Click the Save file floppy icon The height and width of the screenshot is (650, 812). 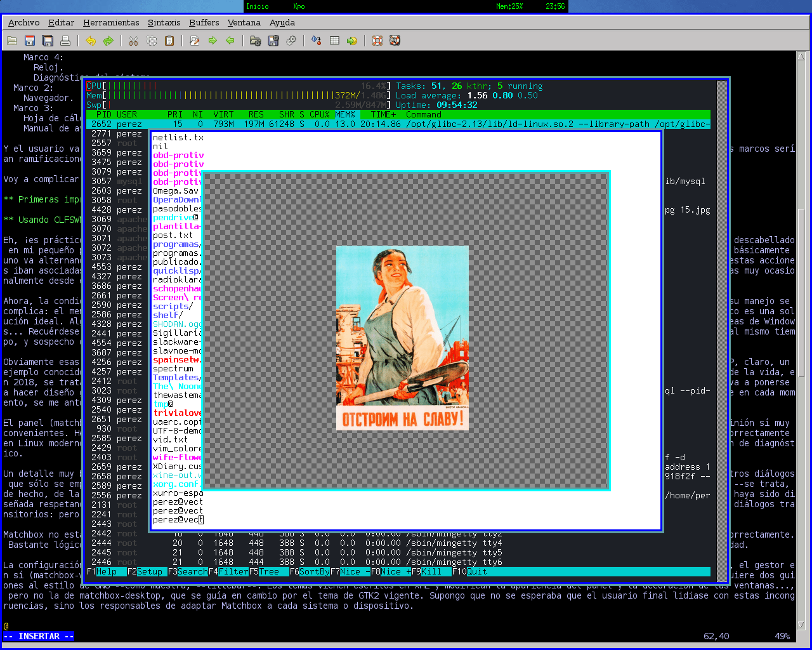30,41
